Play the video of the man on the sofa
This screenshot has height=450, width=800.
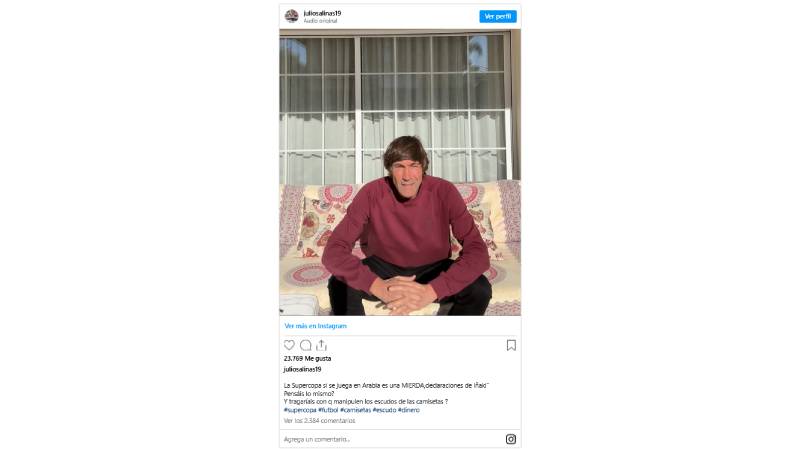click(400, 172)
